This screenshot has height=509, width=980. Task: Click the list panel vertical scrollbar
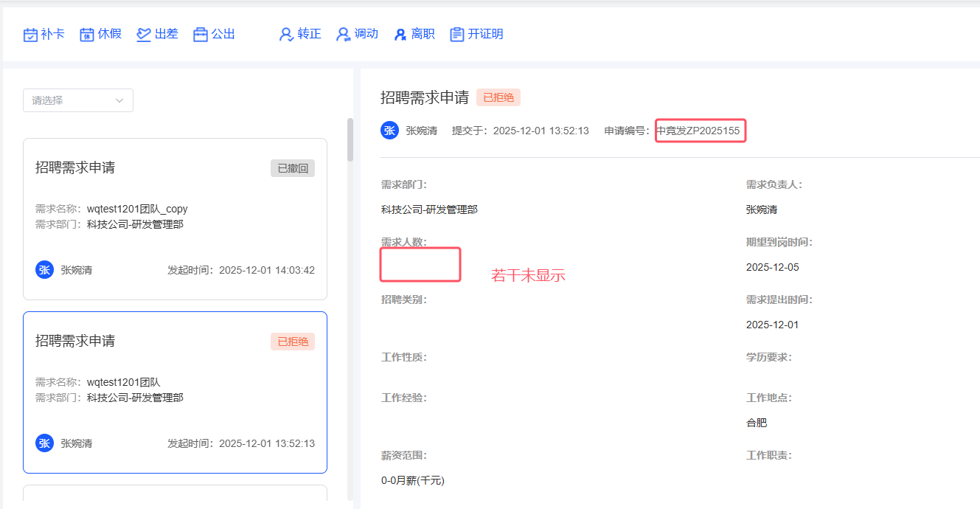click(350, 140)
